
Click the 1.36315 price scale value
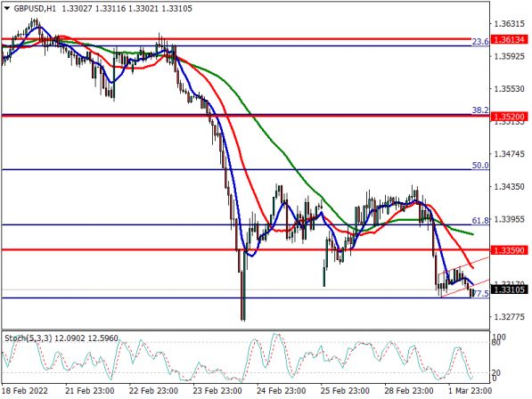[x=509, y=24]
